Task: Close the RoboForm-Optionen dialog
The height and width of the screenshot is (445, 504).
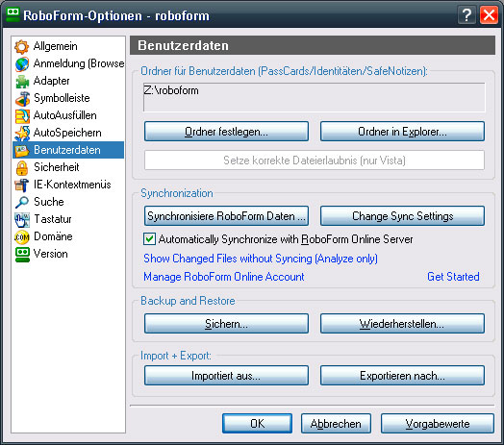Action: [489, 14]
